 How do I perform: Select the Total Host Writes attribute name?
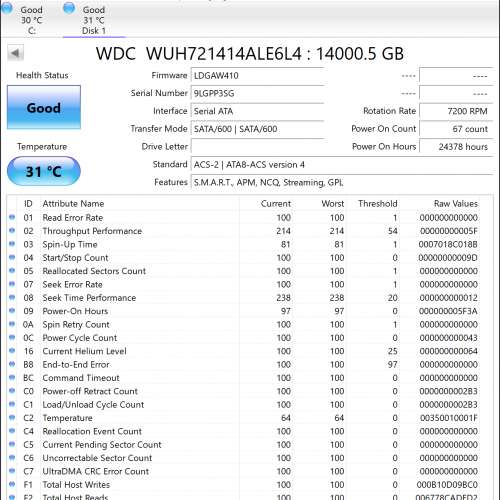pyautogui.click(x=76, y=485)
